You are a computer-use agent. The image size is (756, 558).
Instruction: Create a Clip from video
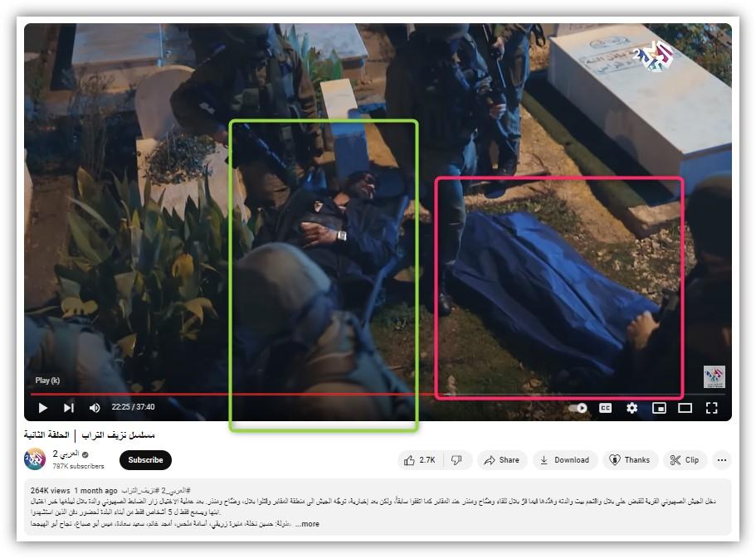point(685,460)
